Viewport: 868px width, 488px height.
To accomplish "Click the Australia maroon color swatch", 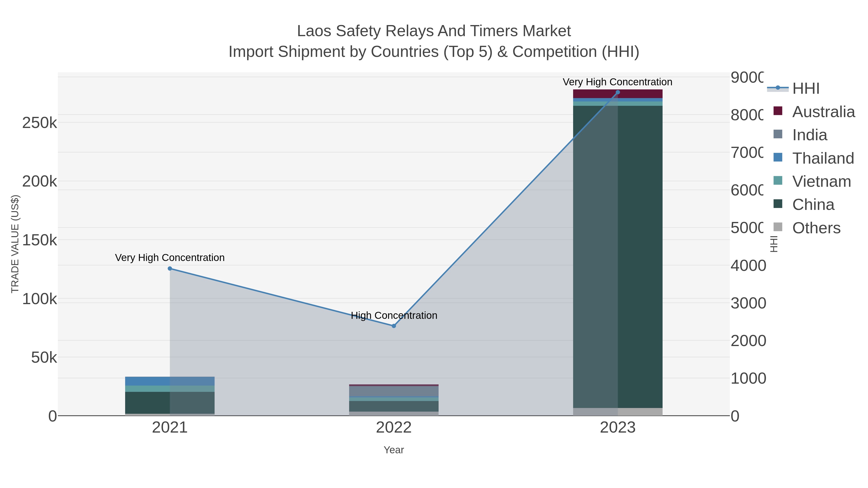I will 778,111.
